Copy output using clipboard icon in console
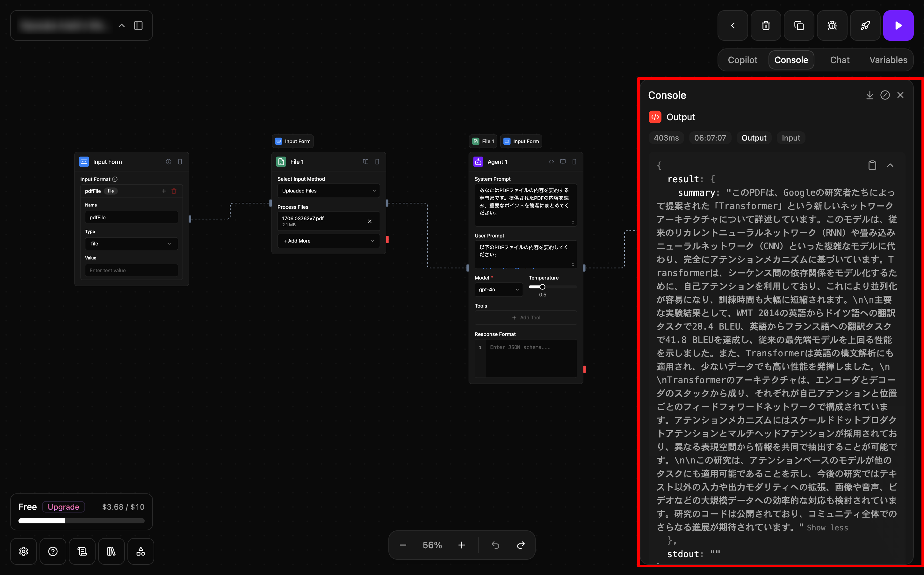The height and width of the screenshot is (575, 924). click(x=872, y=165)
